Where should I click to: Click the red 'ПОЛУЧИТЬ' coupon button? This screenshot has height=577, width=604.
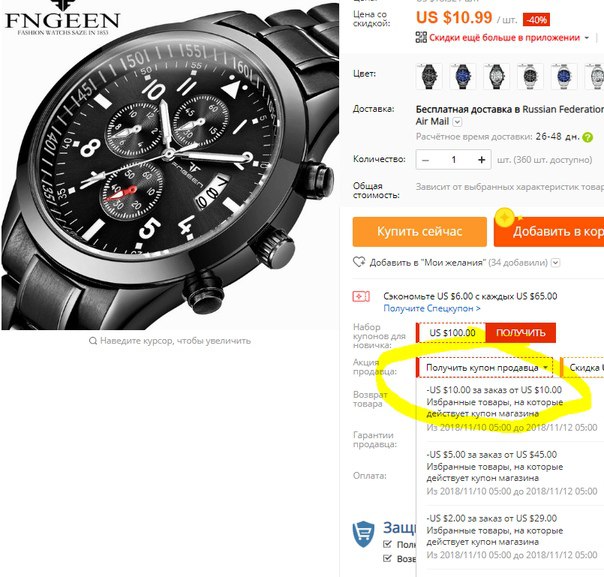(x=520, y=333)
